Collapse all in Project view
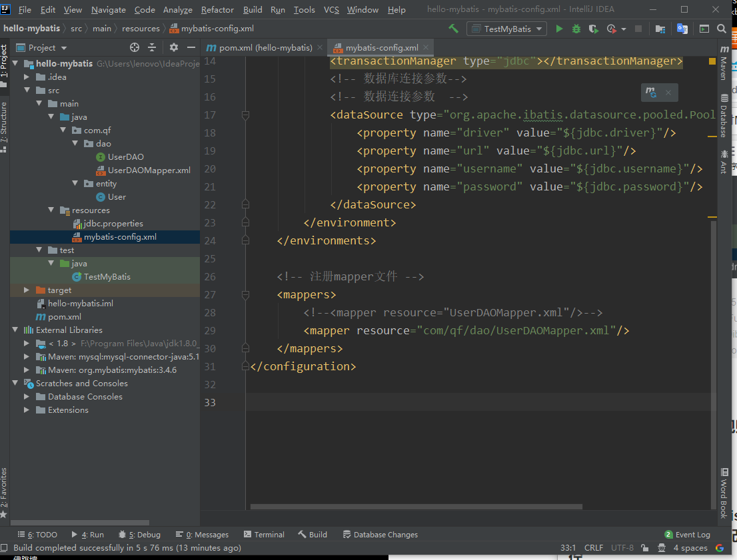737x560 pixels. tap(152, 47)
